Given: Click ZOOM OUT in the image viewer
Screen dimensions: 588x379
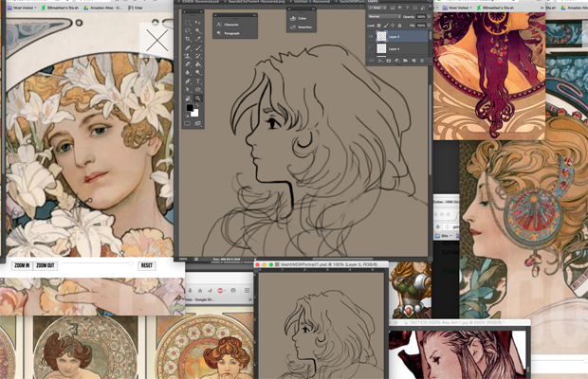Looking at the screenshot, I should coord(46,265).
